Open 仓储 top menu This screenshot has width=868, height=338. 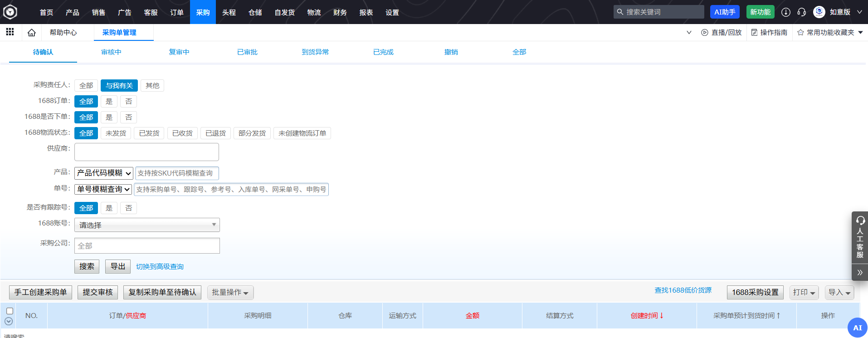[x=255, y=12]
